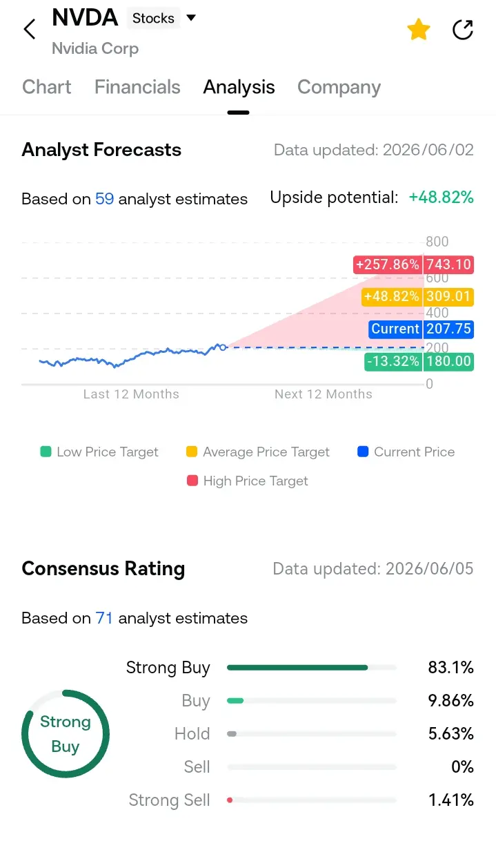
Task: Select the Company tab
Action: pos(339,88)
